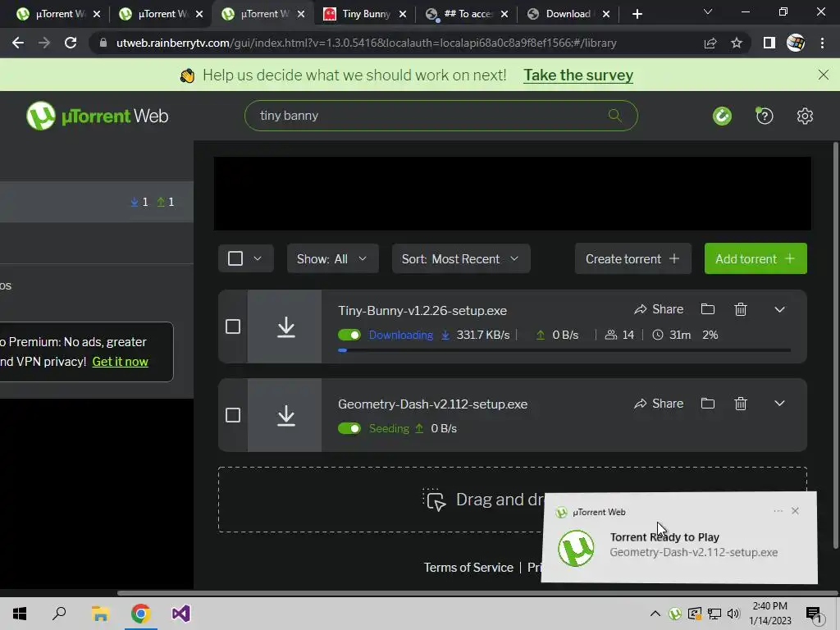
Task: Open the Sort: Most Recent dropdown
Action: [x=461, y=258]
